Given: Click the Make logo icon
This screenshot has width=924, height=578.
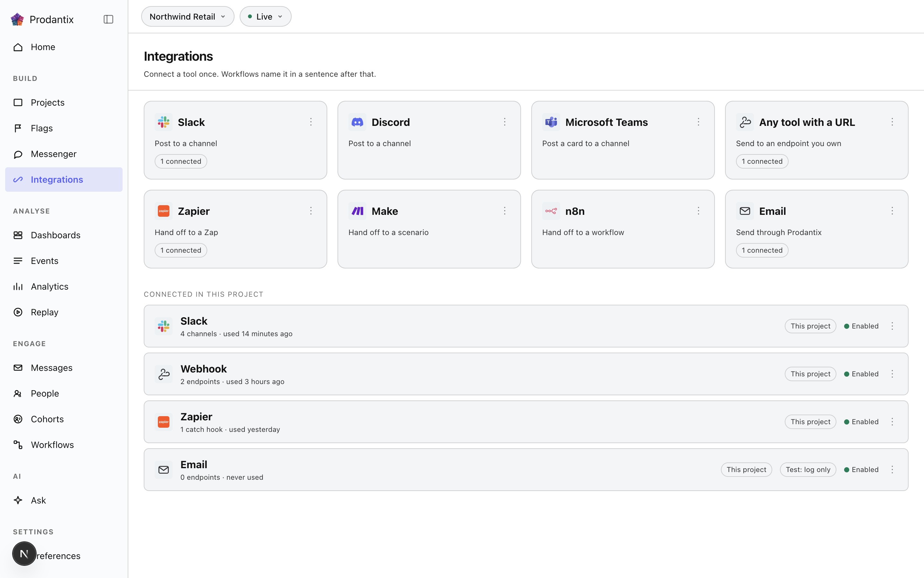Looking at the screenshot, I should click(x=357, y=211).
